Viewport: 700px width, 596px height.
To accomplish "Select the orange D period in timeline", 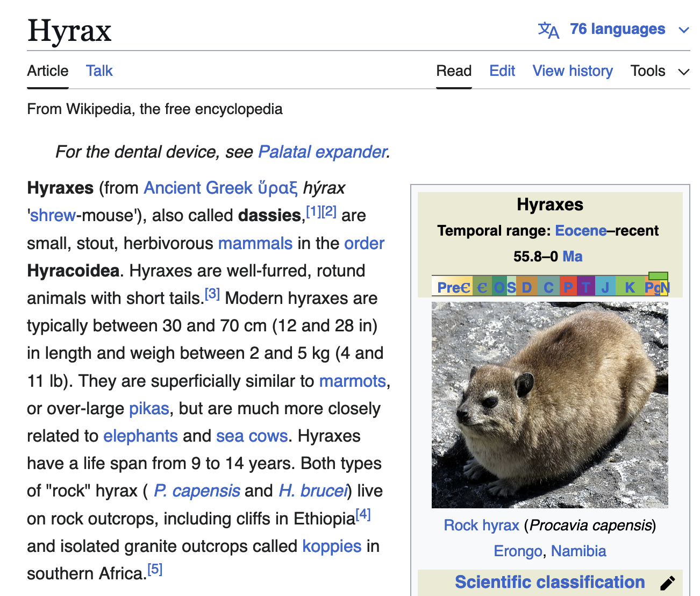I will (x=527, y=288).
